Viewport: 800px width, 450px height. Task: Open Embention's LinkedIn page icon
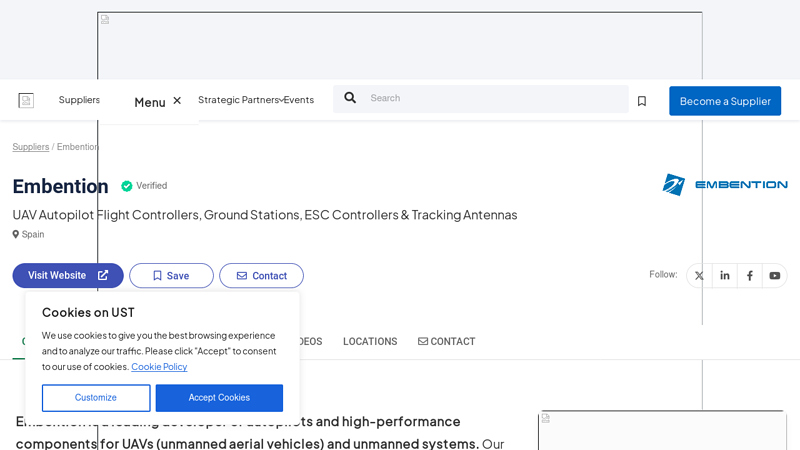click(x=724, y=276)
